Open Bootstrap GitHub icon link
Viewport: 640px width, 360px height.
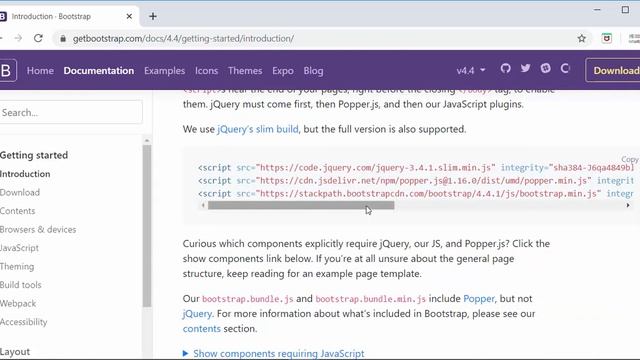[505, 69]
